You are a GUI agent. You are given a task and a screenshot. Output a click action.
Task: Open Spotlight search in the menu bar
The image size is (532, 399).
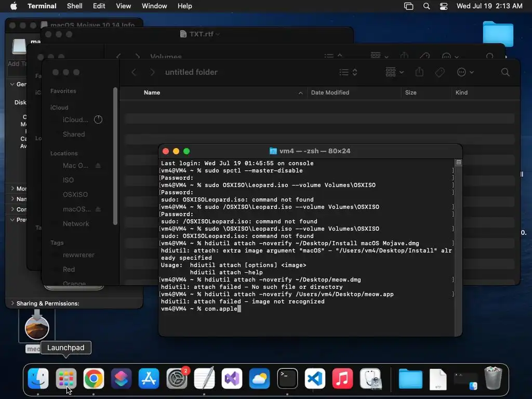coord(427,6)
